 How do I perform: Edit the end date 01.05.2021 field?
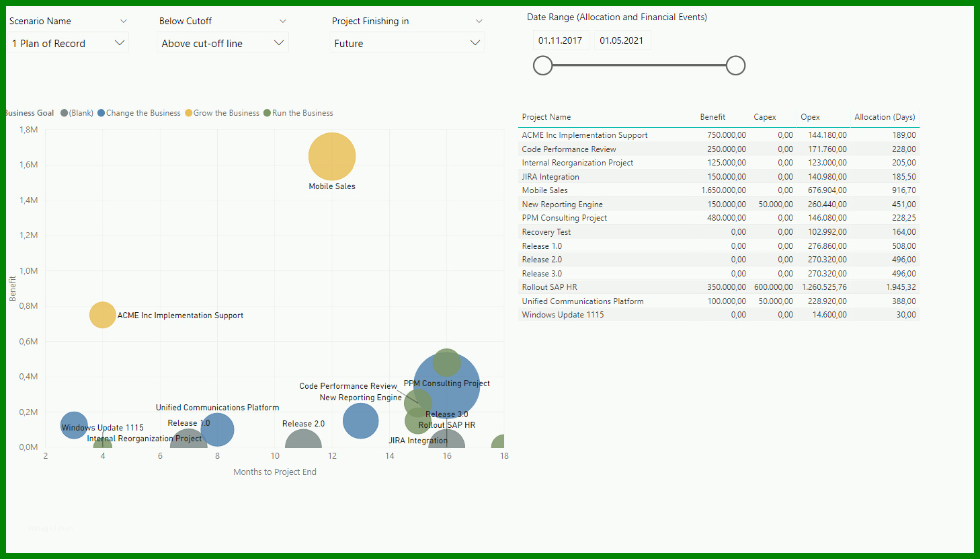click(622, 40)
